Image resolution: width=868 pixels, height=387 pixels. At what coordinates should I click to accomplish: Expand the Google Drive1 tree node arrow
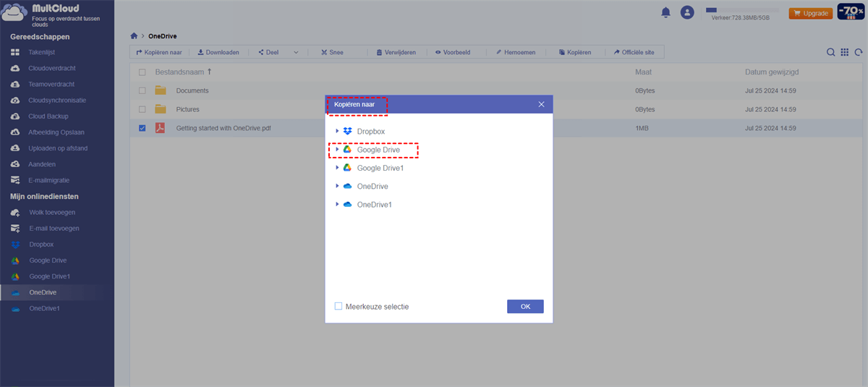[x=337, y=168]
